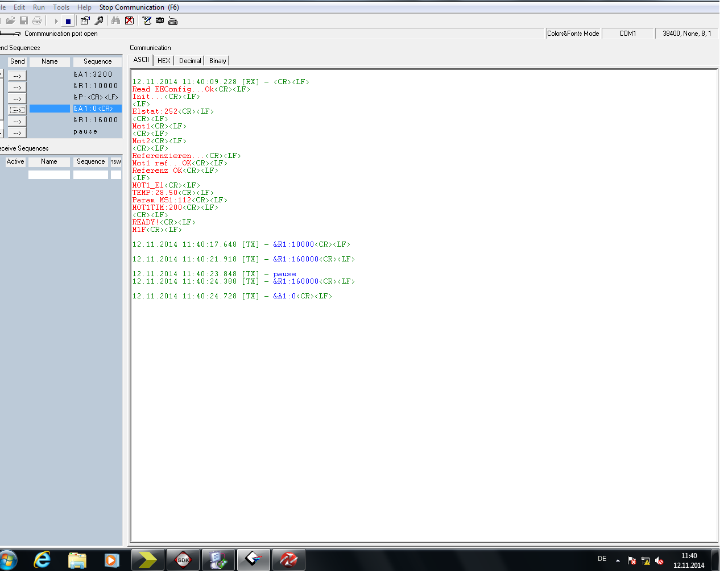
Task: Click the Name header in Receive Sequences
Action: pos(49,161)
